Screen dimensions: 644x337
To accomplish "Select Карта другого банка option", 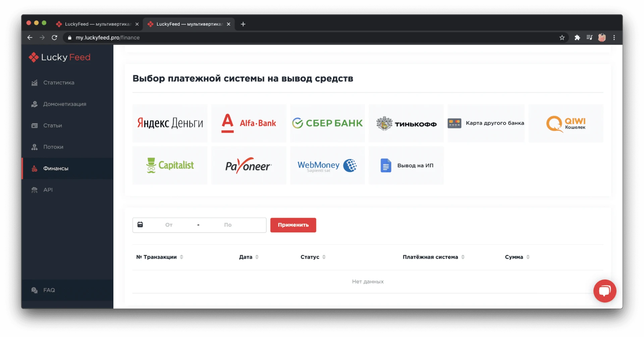I will click(x=486, y=123).
